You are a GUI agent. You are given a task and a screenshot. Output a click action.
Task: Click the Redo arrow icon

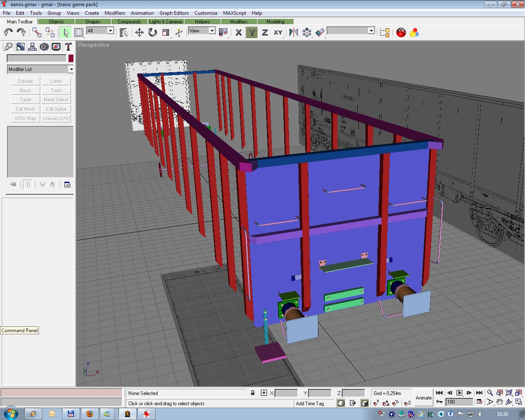[x=21, y=32]
